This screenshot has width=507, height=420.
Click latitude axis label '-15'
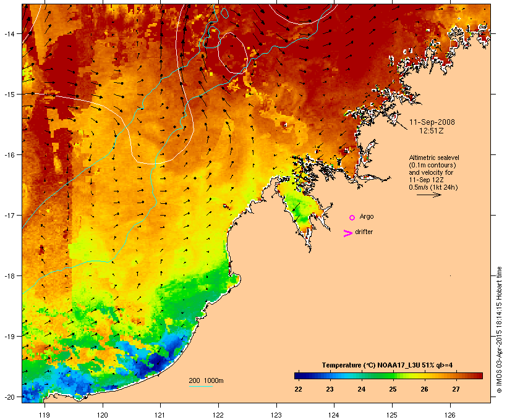(x=9, y=94)
